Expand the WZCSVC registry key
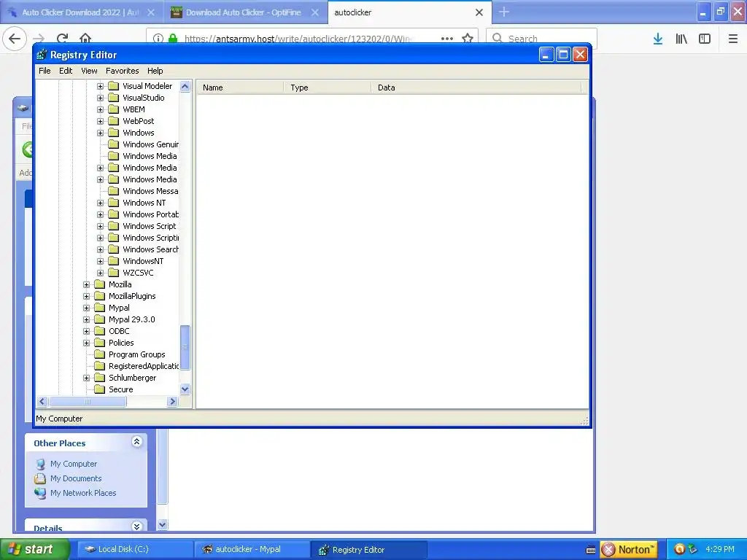The image size is (747, 560). (x=100, y=273)
